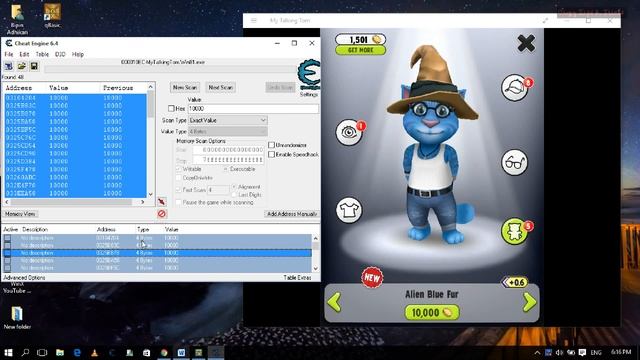Open Table Extras
Viewport: 640px width, 360px height.
(297, 278)
